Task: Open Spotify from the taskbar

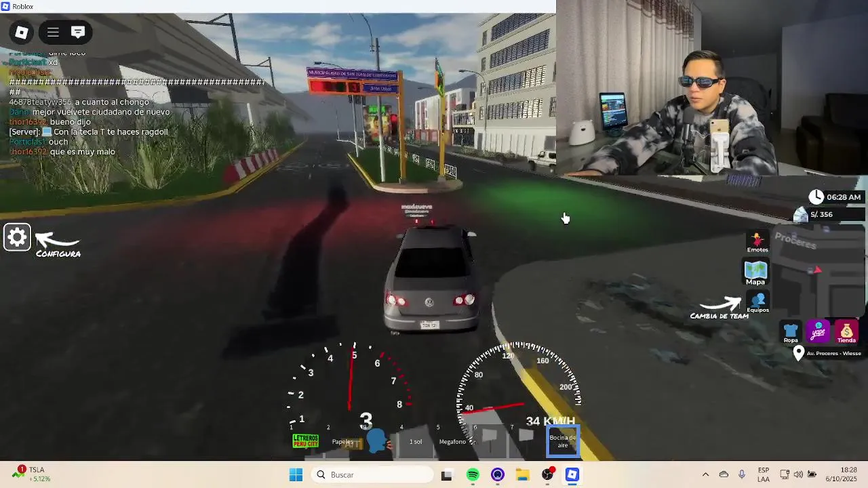Action: click(473, 475)
